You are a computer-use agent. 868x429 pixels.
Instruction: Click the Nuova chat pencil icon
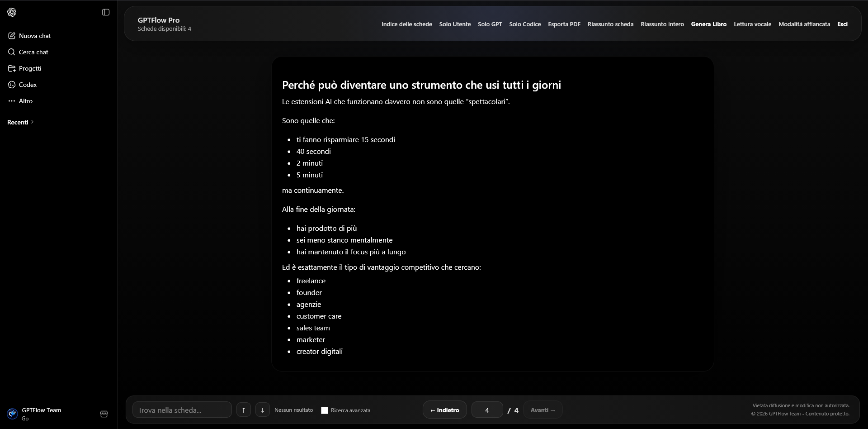pyautogui.click(x=12, y=36)
